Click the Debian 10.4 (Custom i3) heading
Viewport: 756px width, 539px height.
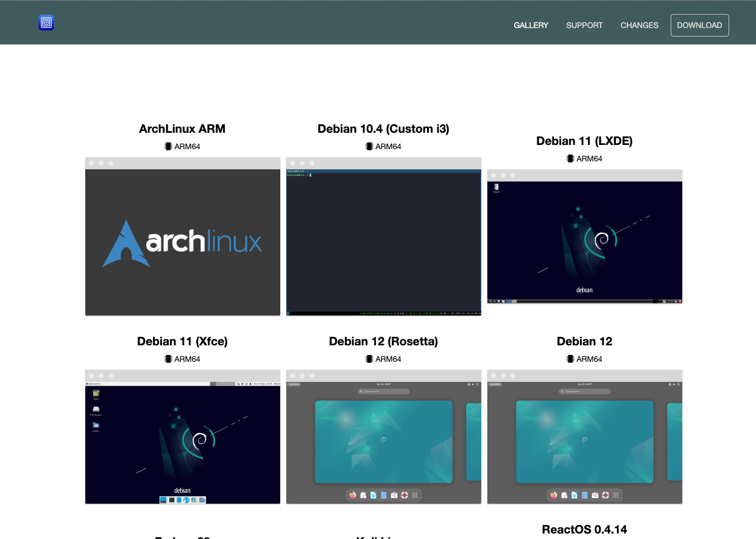coord(383,129)
